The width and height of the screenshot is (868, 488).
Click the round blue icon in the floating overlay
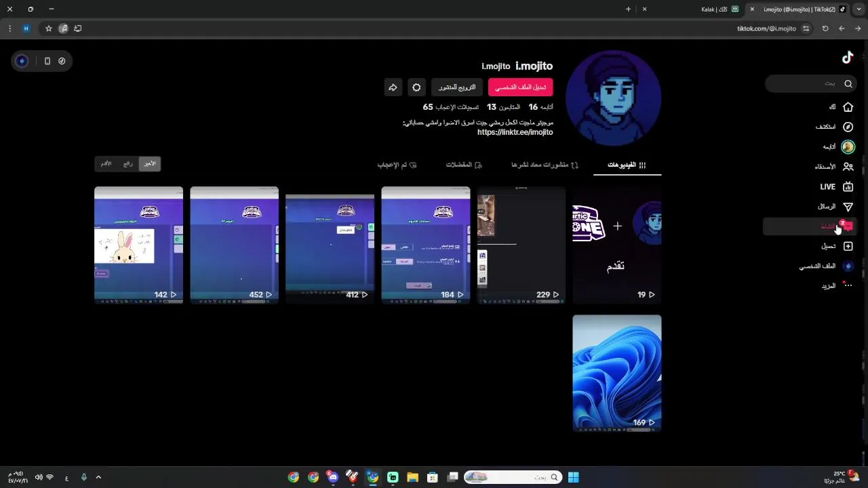22,61
